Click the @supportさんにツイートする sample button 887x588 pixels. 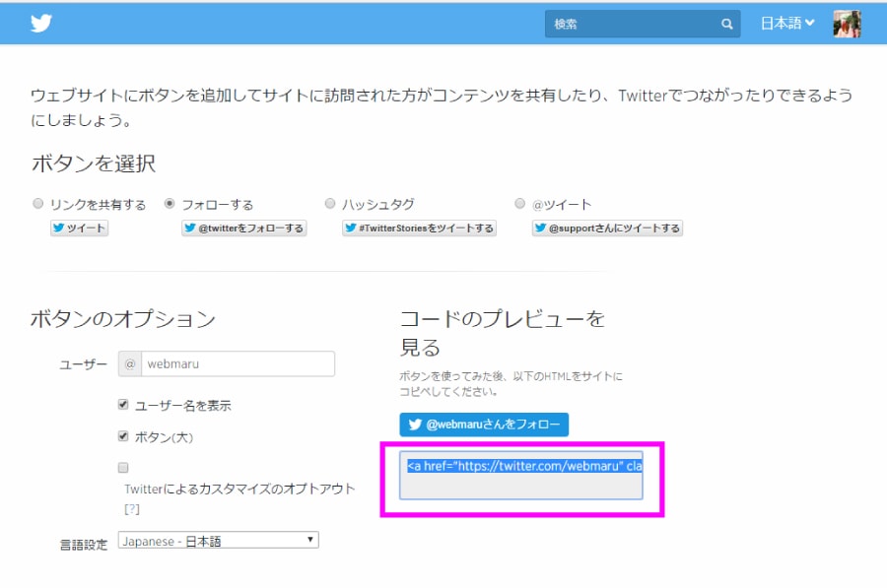point(607,228)
